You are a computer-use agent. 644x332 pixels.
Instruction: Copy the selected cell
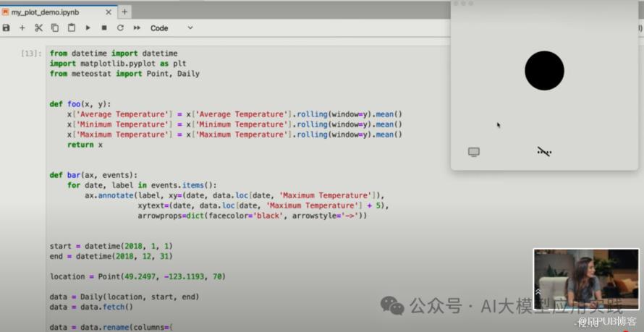(55, 28)
